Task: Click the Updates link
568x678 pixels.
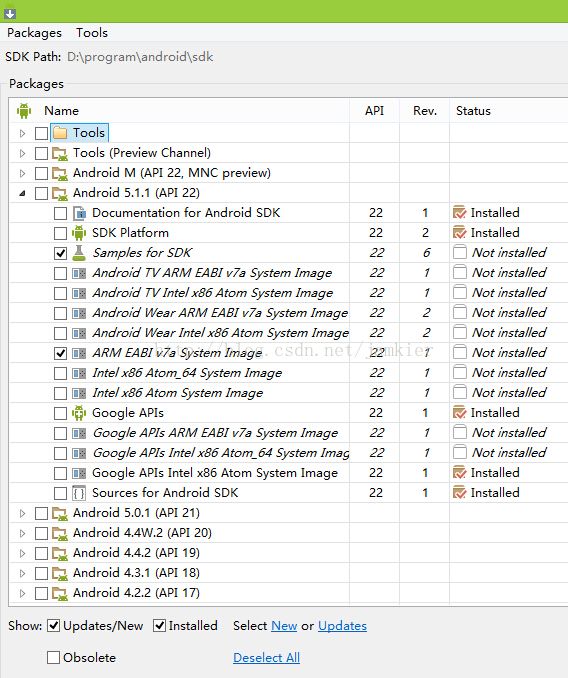Action: click(x=342, y=626)
